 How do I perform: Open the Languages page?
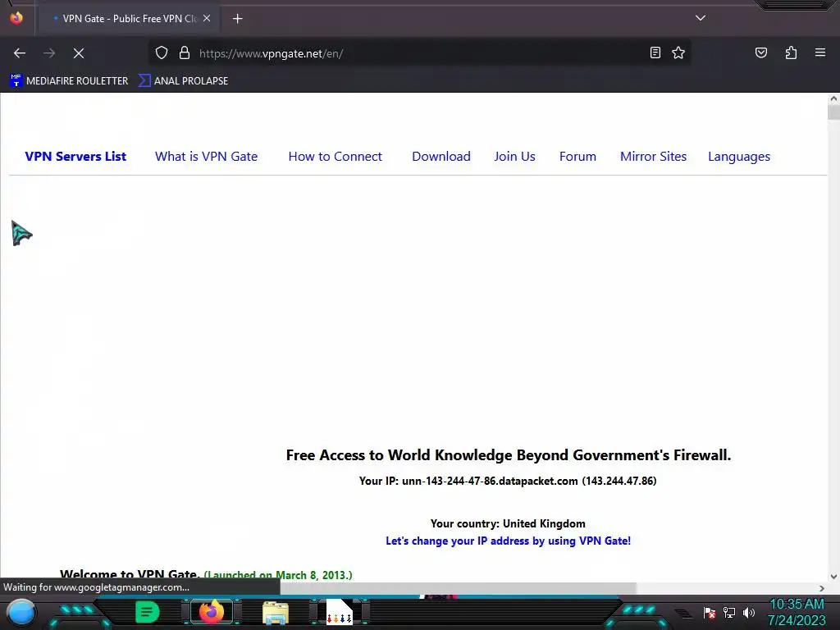click(x=739, y=157)
